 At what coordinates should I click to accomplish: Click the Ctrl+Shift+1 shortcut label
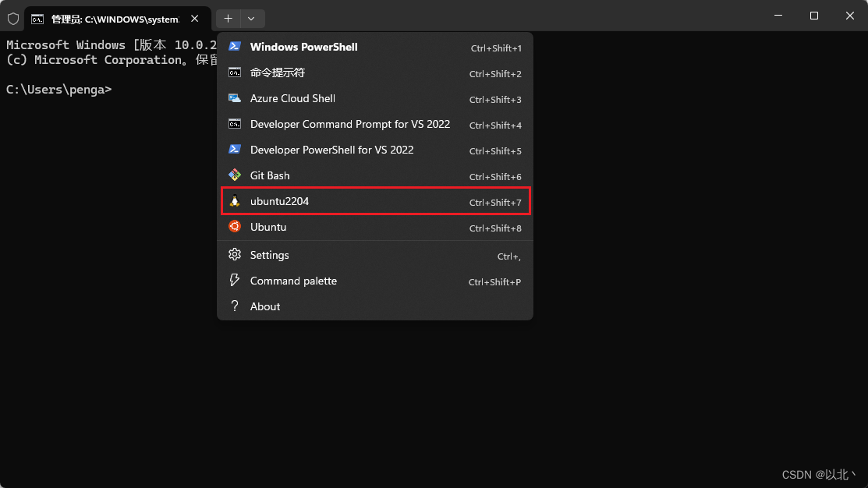pos(496,48)
